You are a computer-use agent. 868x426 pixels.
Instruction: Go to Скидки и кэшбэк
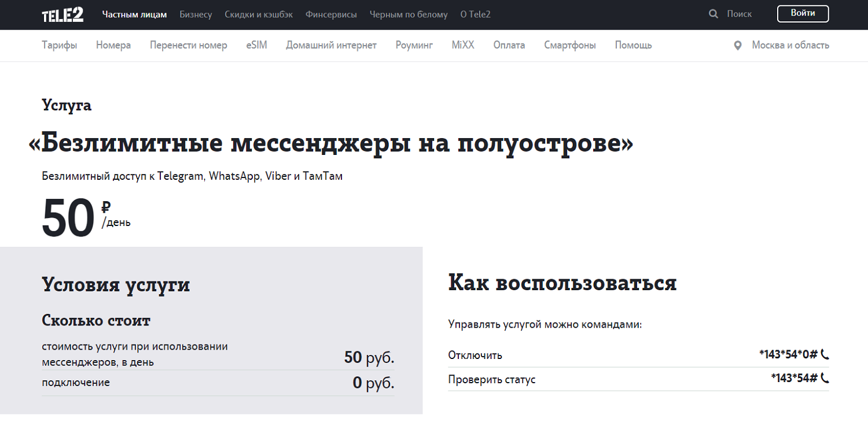[259, 14]
